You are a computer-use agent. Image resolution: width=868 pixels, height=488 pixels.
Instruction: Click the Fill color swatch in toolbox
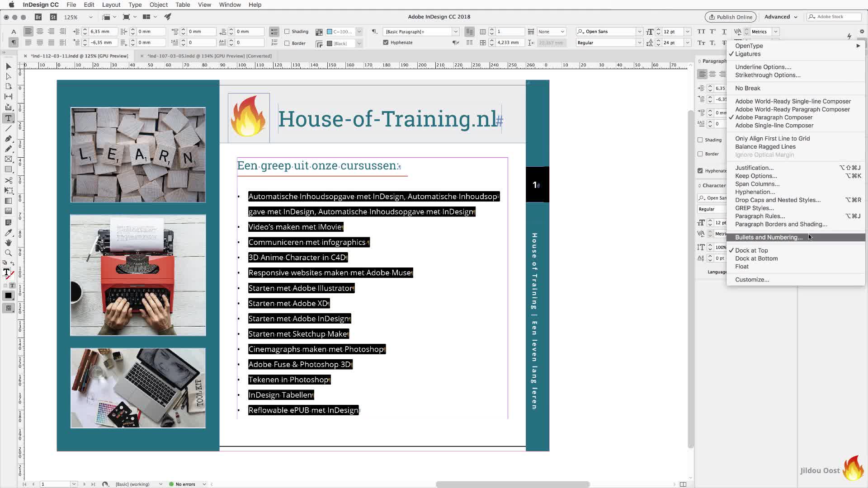6,272
